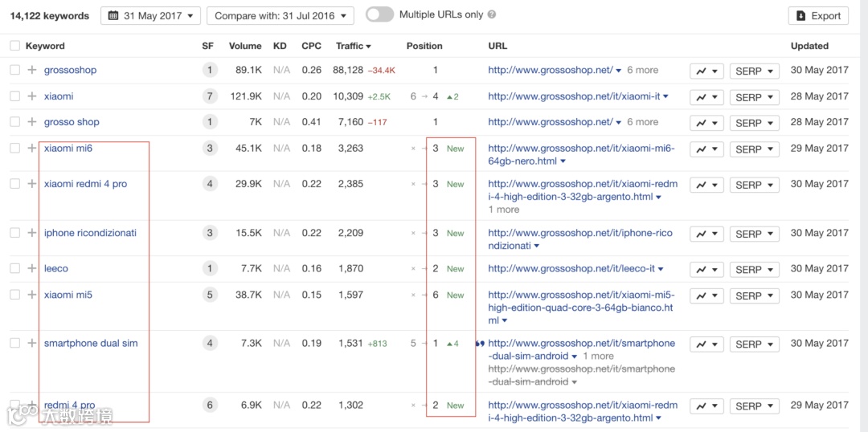
Task: Open keyword link xiaomi mi6
Action: click(x=68, y=149)
